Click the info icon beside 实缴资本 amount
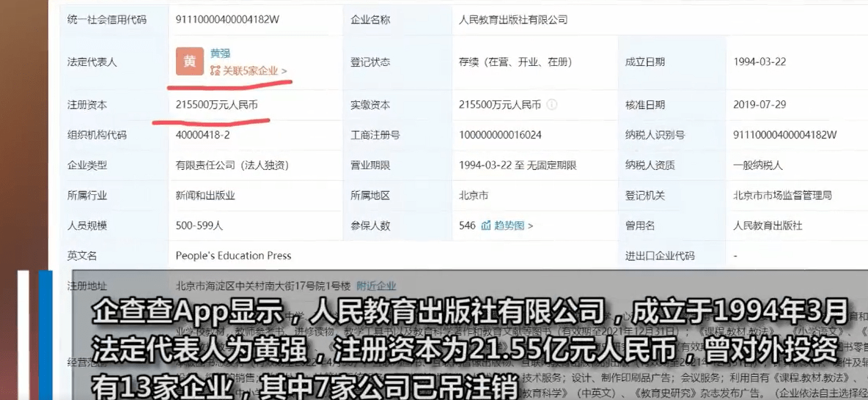Image resolution: width=868 pixels, height=400 pixels. (x=552, y=105)
